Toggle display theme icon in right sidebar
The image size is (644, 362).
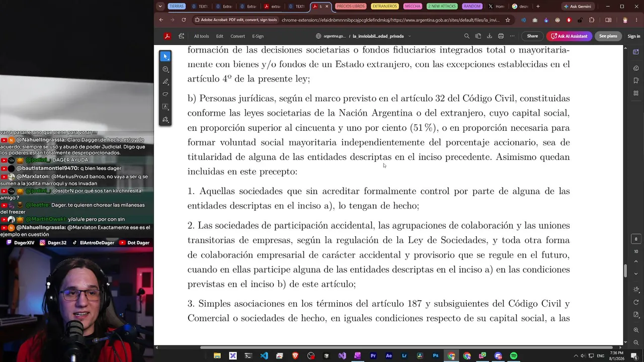pyautogui.click(x=636, y=290)
